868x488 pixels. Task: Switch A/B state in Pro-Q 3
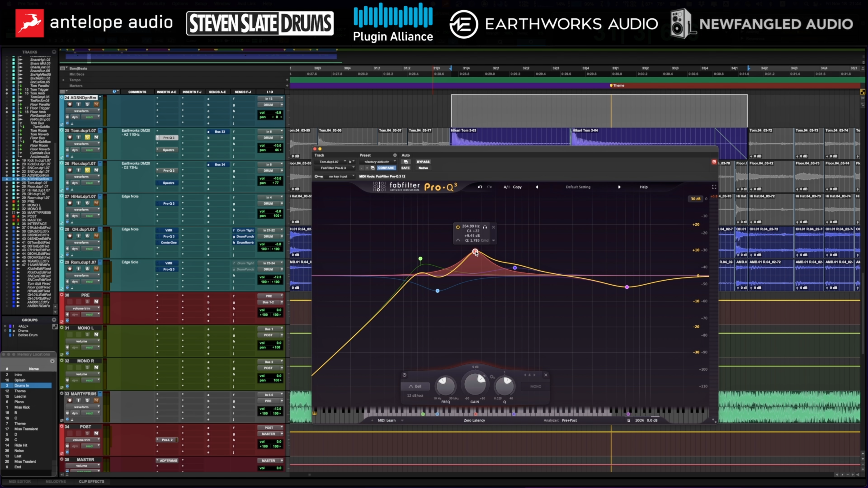[x=506, y=187]
